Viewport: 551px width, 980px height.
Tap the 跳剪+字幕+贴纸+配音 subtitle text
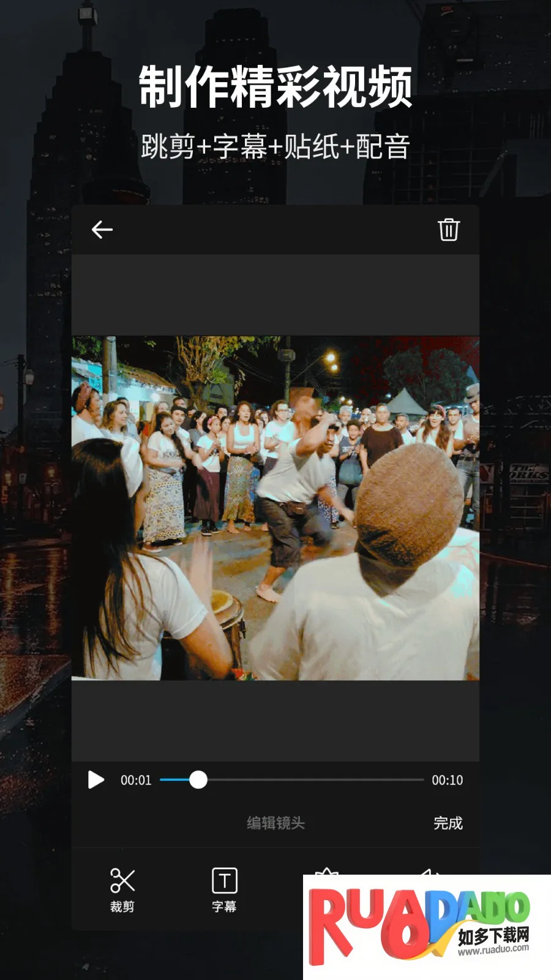coord(275,147)
